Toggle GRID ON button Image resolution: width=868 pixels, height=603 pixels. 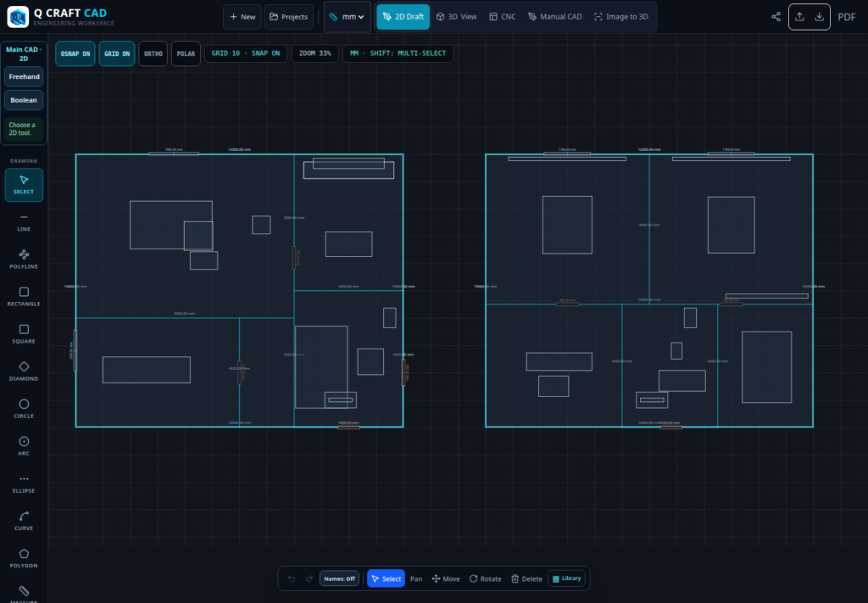(x=117, y=53)
